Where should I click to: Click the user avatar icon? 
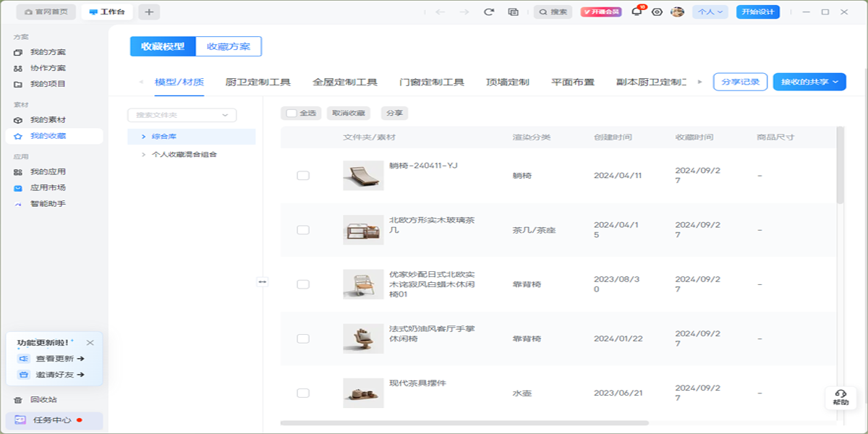(x=678, y=12)
